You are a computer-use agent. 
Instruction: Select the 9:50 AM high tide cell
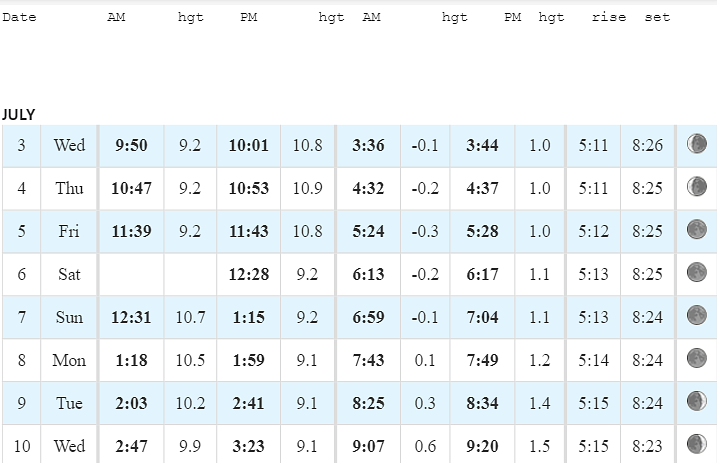click(131, 145)
